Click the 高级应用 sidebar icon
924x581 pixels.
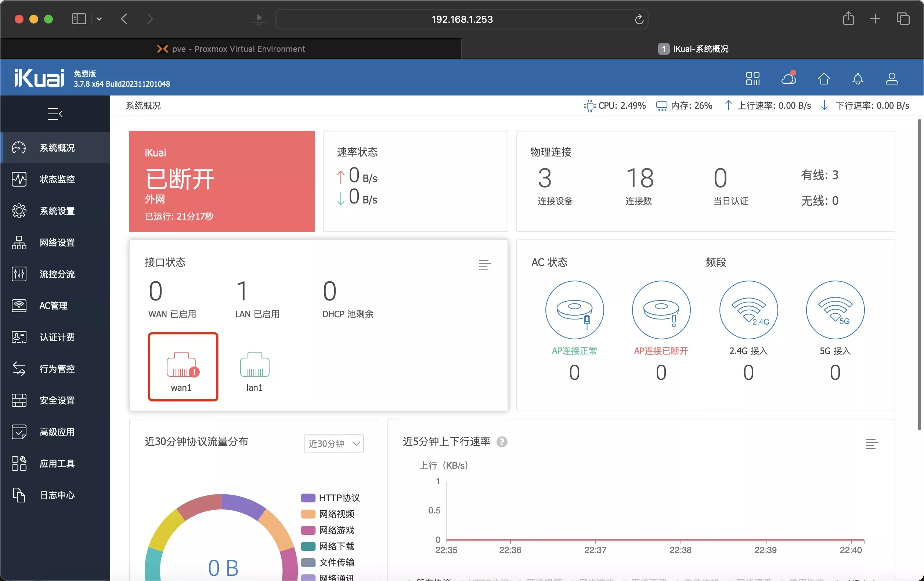point(19,432)
